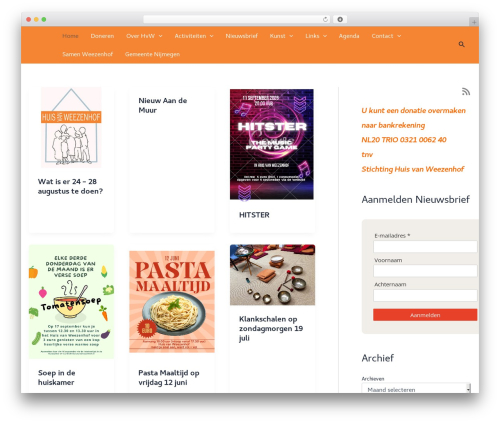The image size is (500, 423).
Task: Open the Soep in de huiskamer article
Action: (x=57, y=378)
